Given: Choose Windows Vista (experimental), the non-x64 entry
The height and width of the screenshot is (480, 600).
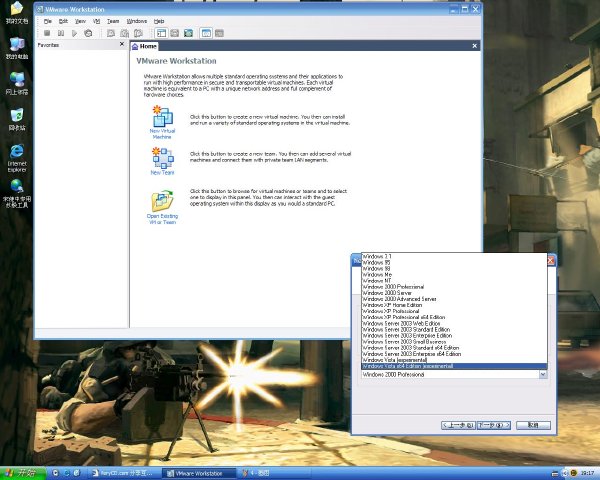Looking at the screenshot, I should pos(454,360).
